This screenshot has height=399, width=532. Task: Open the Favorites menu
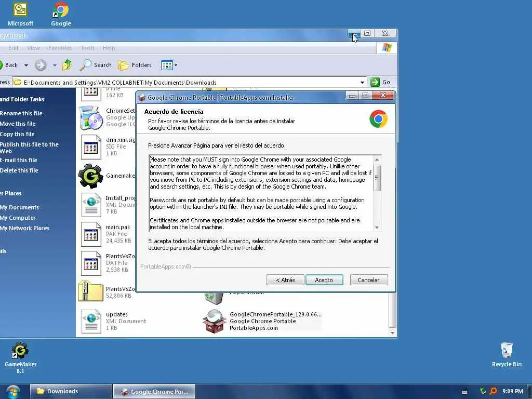[60, 48]
